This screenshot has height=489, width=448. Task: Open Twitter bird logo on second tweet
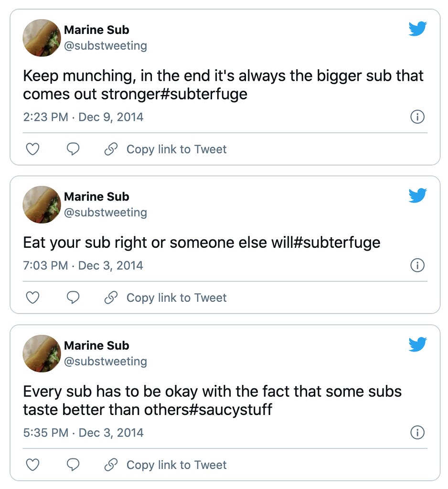point(418,195)
